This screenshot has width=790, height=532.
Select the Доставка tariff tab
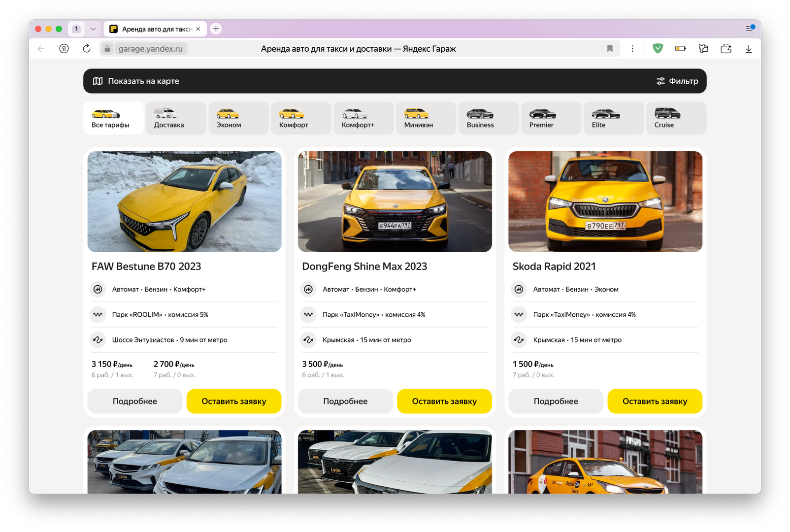(x=176, y=118)
